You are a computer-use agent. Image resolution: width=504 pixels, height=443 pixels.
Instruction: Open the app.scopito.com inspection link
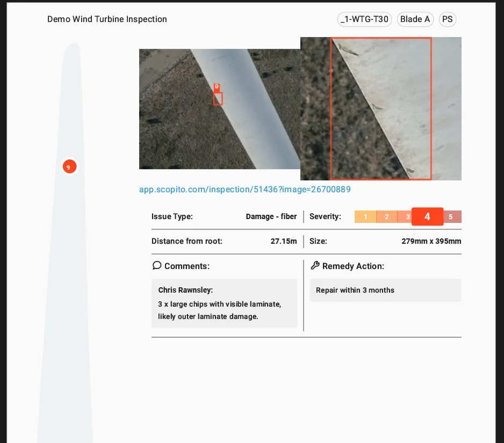point(245,190)
